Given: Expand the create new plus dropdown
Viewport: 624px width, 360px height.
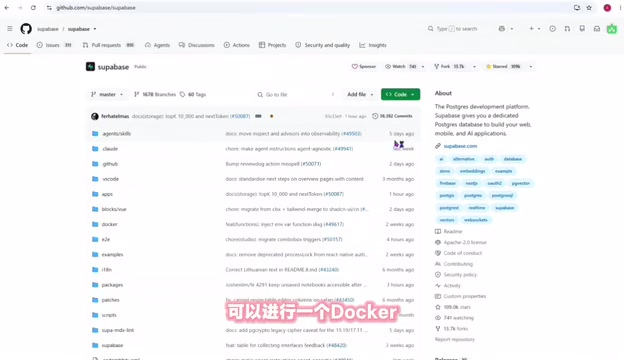Looking at the screenshot, I should pos(534,29).
